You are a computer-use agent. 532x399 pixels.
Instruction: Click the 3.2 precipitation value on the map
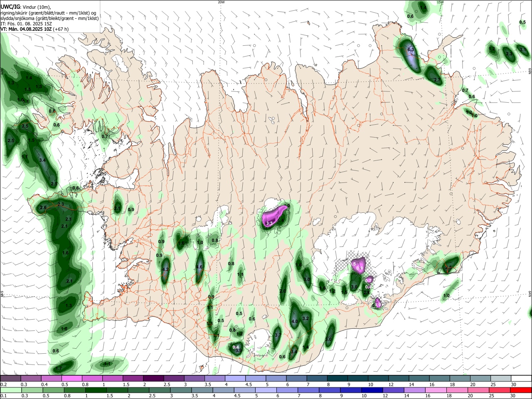pyautogui.click(x=305, y=318)
